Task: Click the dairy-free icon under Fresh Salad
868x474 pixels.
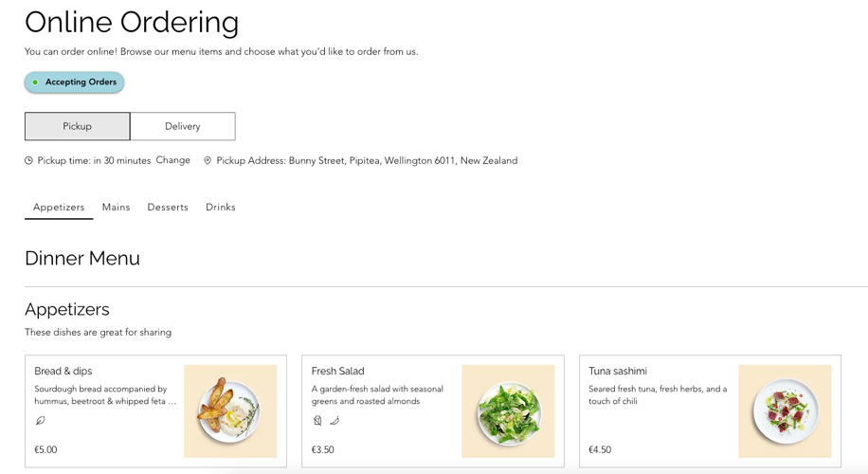Action: [317, 421]
